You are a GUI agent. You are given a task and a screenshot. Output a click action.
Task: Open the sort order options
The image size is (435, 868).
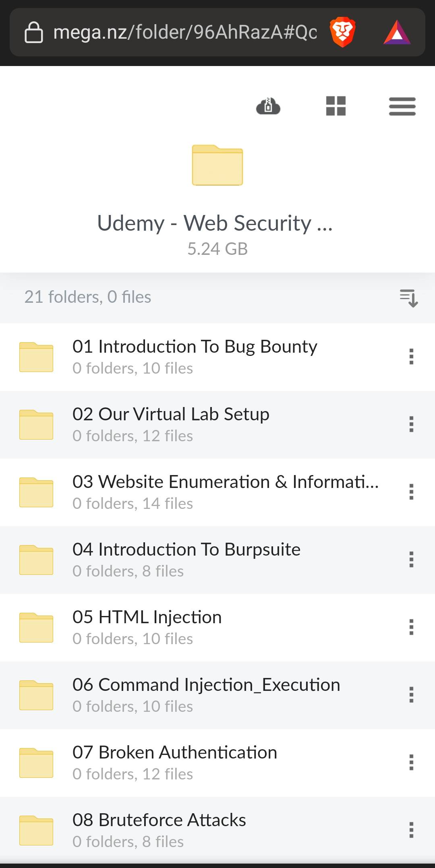click(409, 298)
